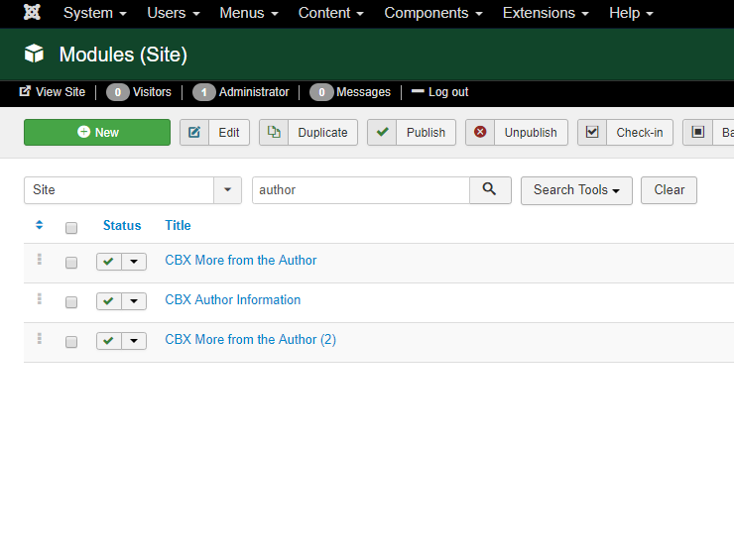Click the Modules cube icon in header

(34, 54)
